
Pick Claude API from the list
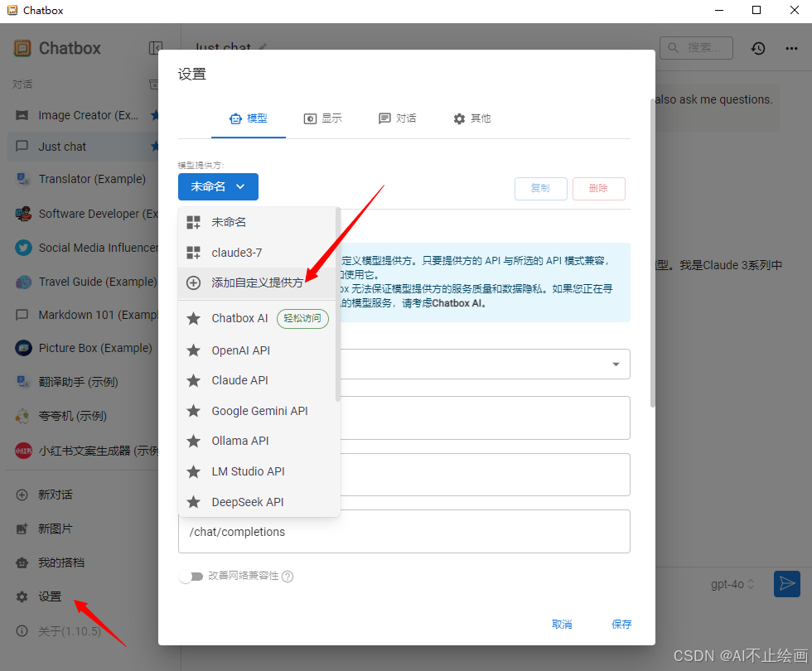coord(259,380)
